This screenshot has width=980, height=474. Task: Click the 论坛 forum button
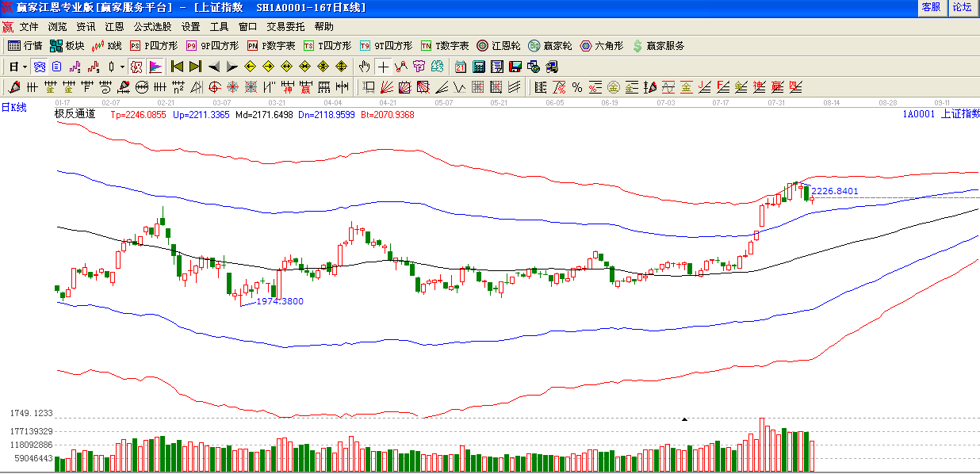962,7
